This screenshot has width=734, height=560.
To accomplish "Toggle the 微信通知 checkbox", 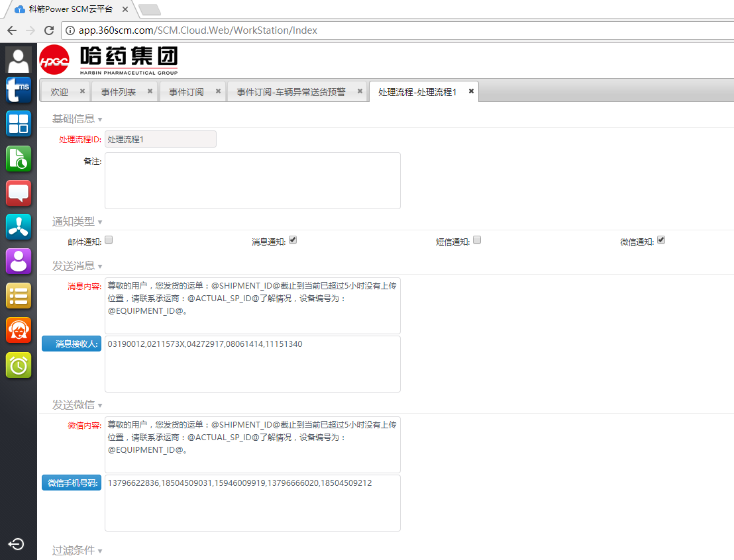I will 661,240.
